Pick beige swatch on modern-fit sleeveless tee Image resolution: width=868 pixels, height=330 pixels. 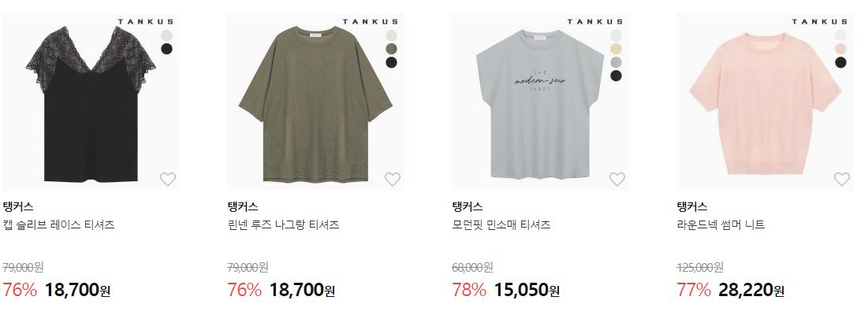(617, 49)
